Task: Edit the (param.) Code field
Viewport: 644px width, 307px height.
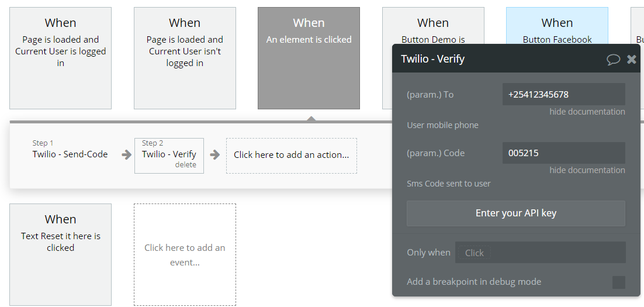Action: coord(563,153)
